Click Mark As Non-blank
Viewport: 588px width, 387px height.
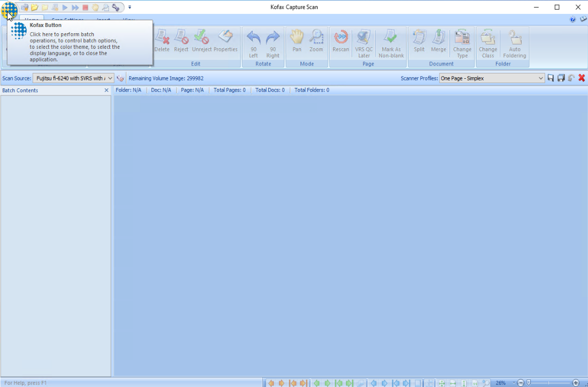click(391, 44)
